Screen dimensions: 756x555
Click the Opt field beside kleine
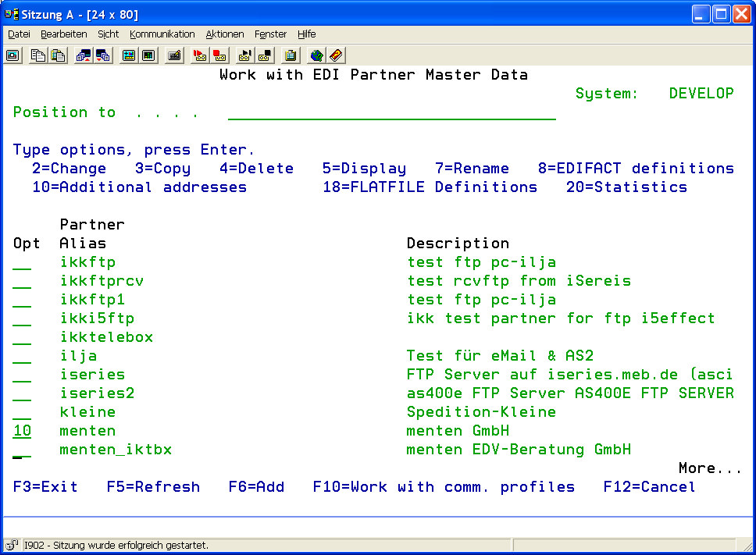pyautogui.click(x=22, y=412)
